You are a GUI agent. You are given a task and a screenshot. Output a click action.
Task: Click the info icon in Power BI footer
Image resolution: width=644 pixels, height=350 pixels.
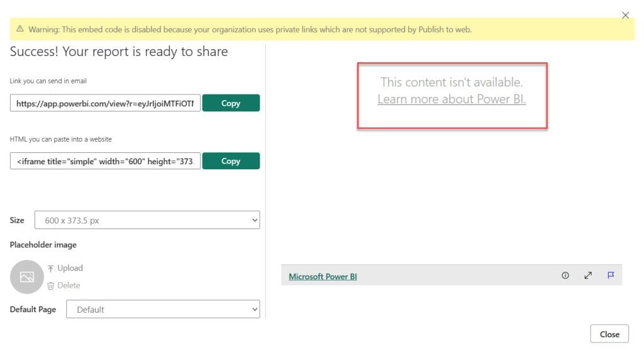pos(565,276)
